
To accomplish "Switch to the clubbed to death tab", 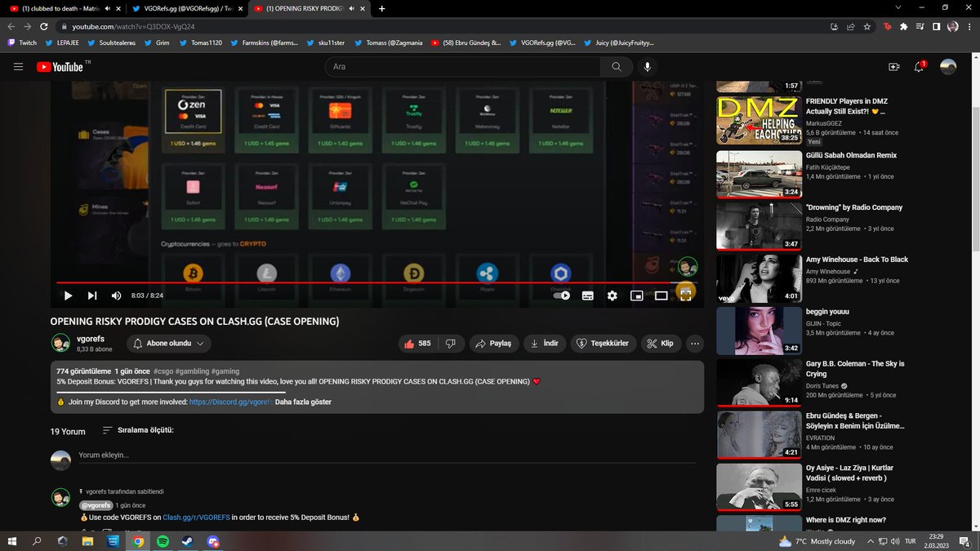I will (62, 8).
